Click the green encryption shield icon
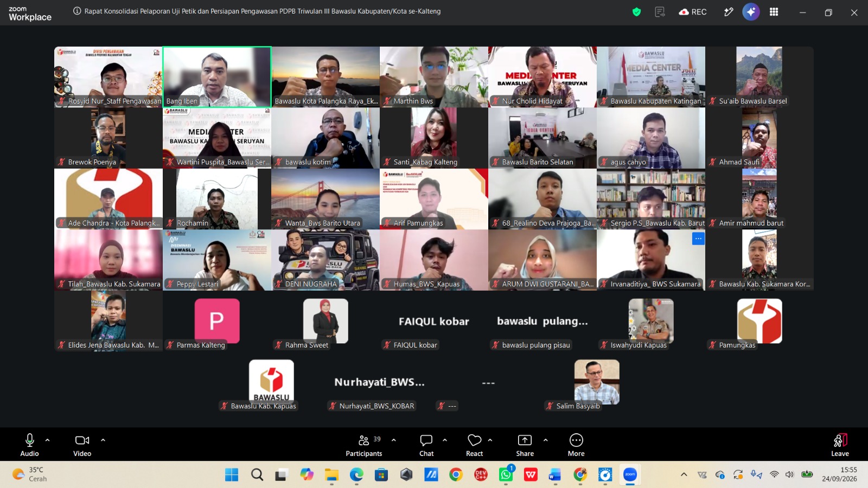The height and width of the screenshot is (488, 868). 637,12
